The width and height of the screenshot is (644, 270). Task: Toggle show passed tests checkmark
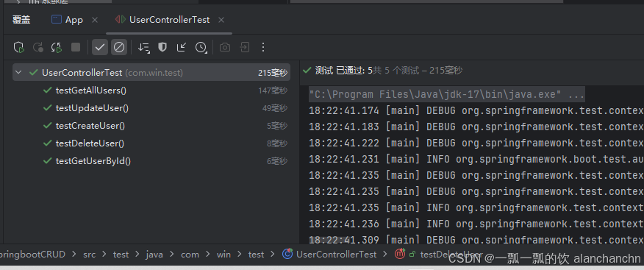pyautogui.click(x=100, y=47)
